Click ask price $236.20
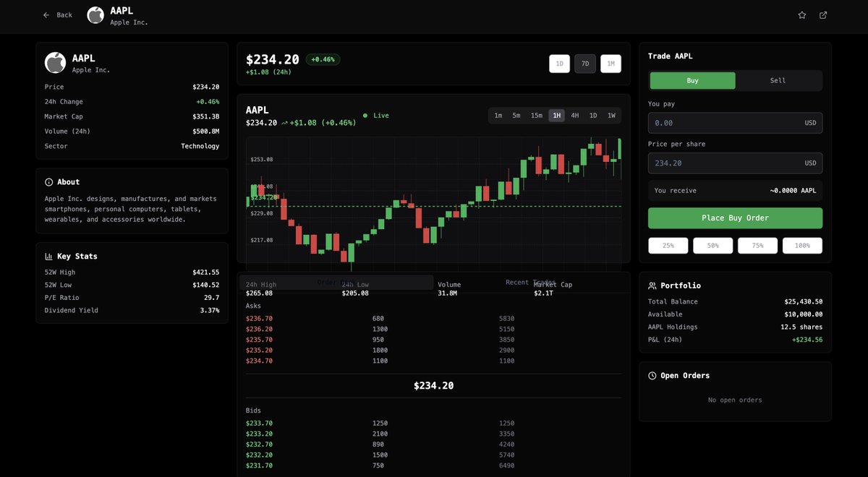The height and width of the screenshot is (477, 868). [259, 330]
